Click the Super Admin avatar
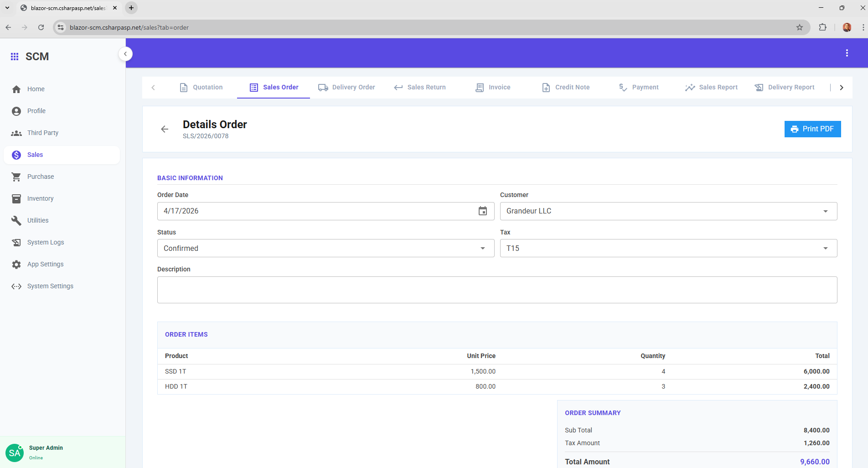Image resolution: width=868 pixels, height=468 pixels. (15, 452)
